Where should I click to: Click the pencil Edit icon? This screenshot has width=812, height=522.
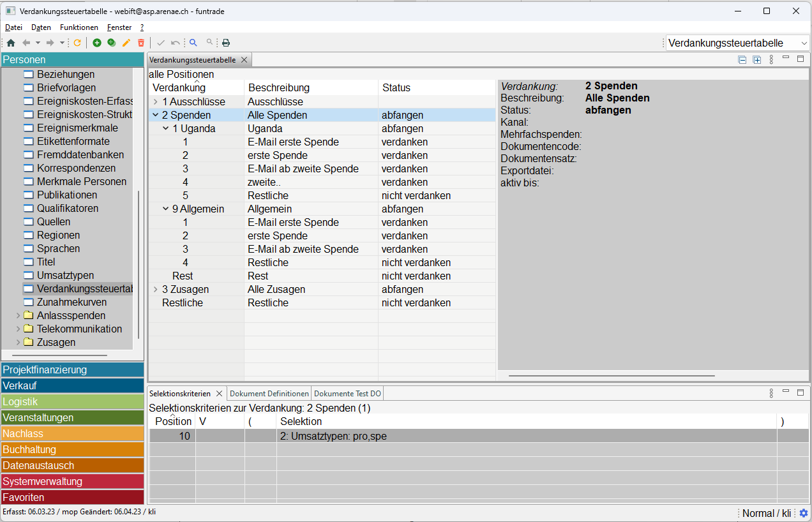[126, 43]
